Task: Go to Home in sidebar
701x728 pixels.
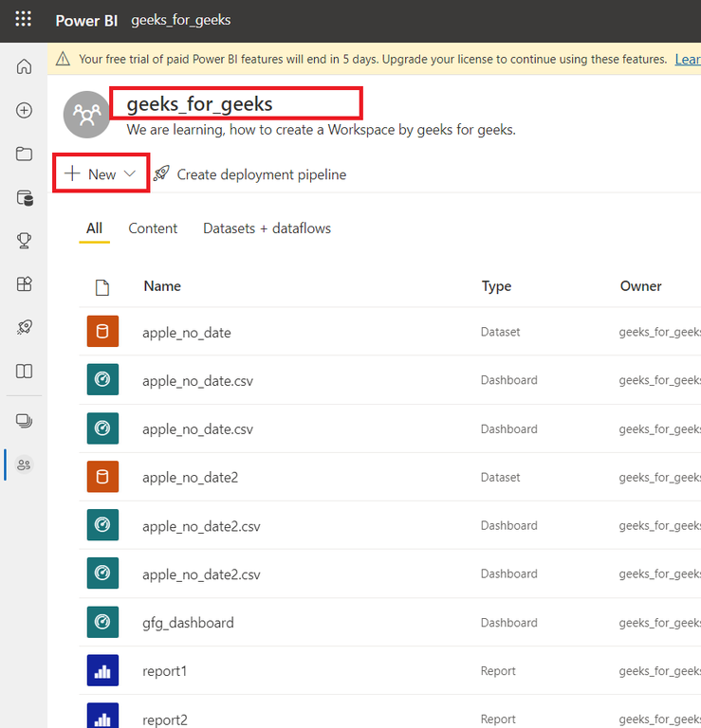Action: 24,66
